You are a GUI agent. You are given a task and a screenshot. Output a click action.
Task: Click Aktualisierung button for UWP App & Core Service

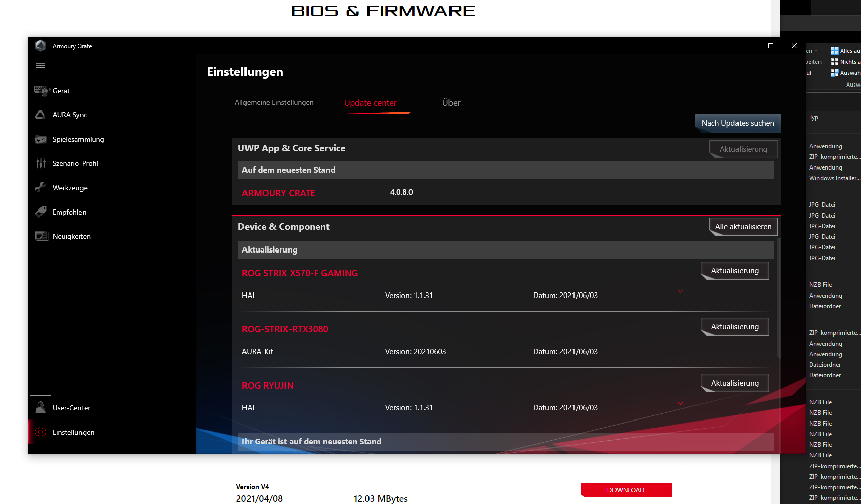[x=743, y=149]
